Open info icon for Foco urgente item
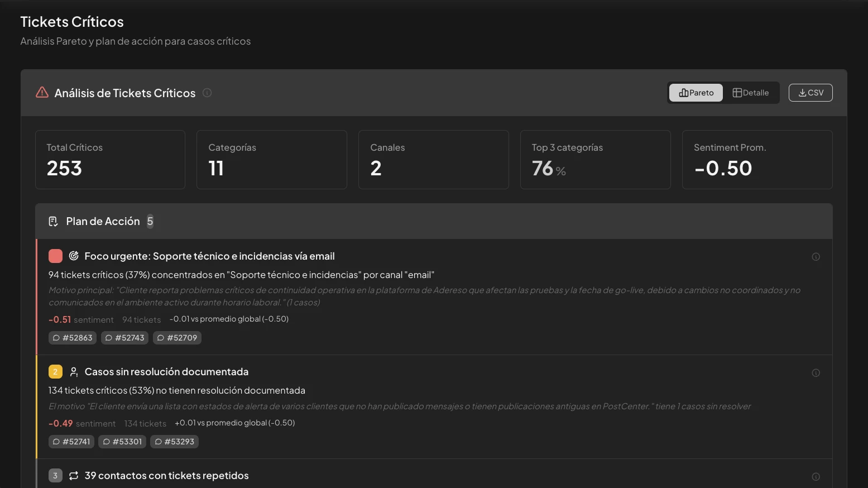Viewport: 868px width, 488px height. click(816, 257)
